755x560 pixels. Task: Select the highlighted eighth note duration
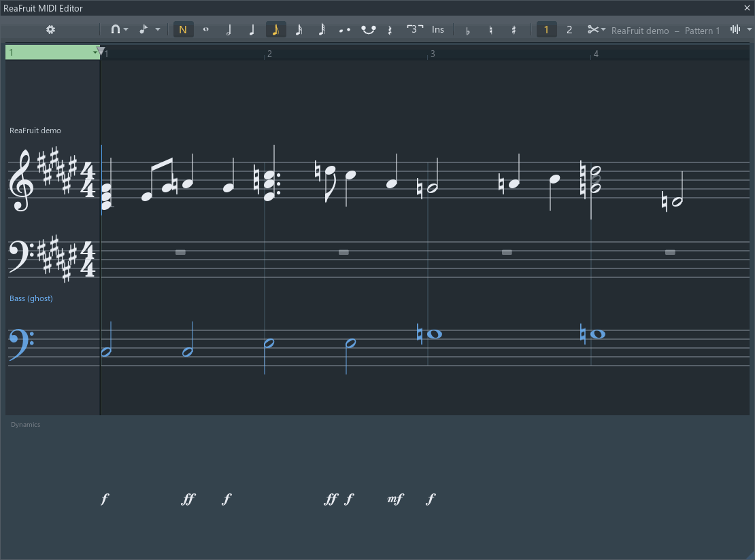(x=276, y=30)
